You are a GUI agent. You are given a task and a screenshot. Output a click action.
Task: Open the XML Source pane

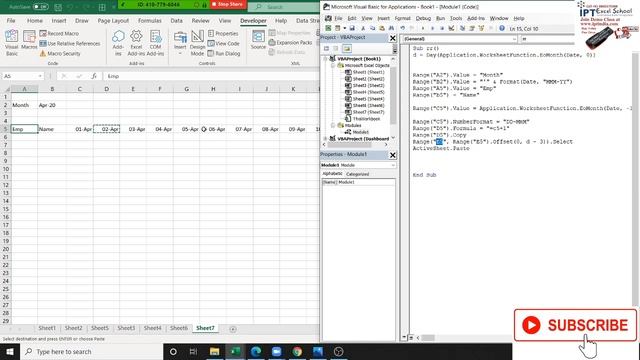pos(258,40)
